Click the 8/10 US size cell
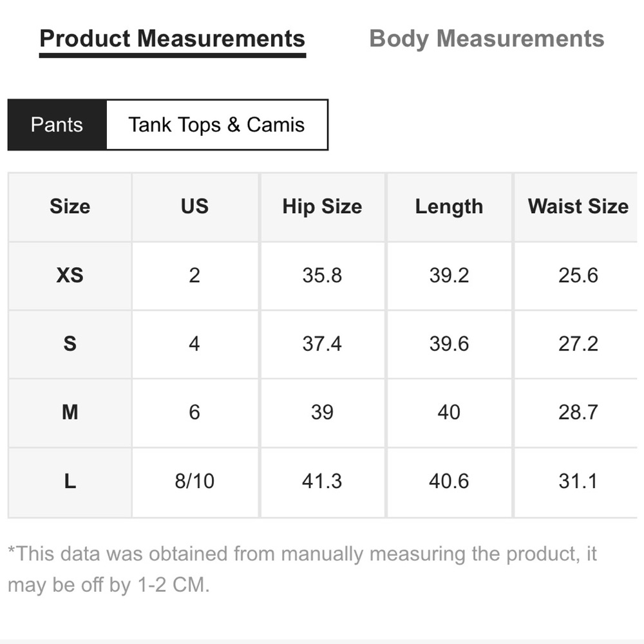Viewport: 644px width, 644px height. click(194, 482)
